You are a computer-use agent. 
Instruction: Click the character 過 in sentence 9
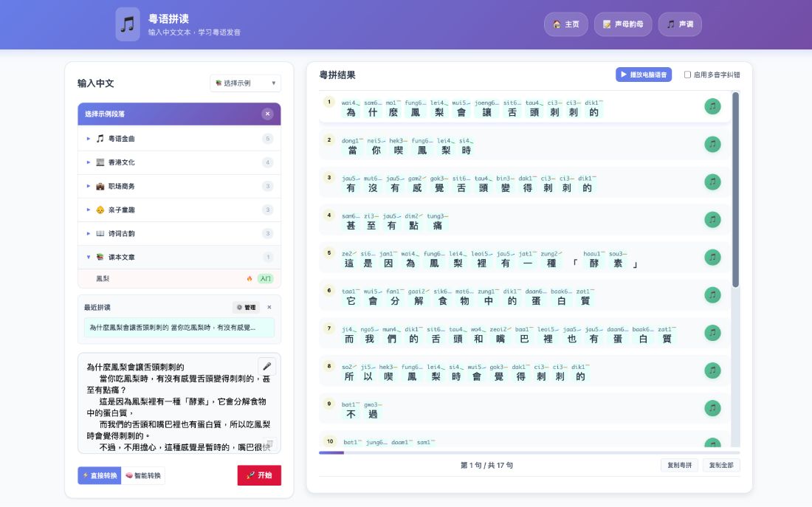click(373, 414)
